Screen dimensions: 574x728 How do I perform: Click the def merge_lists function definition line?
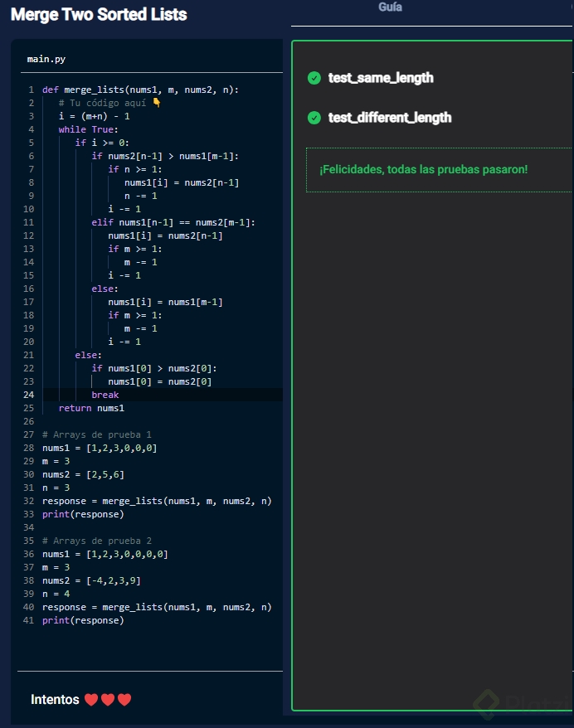point(140,90)
